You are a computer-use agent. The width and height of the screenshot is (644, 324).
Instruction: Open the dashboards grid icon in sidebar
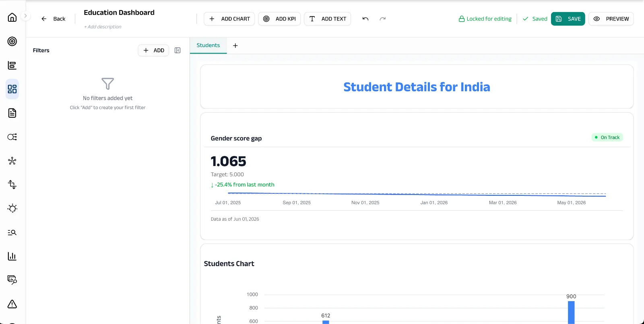point(12,89)
